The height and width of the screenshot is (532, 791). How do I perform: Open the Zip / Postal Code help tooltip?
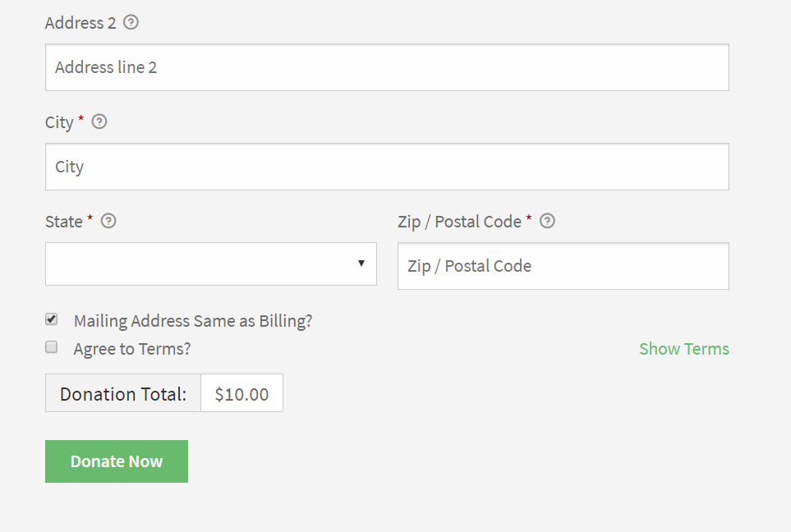tap(547, 221)
